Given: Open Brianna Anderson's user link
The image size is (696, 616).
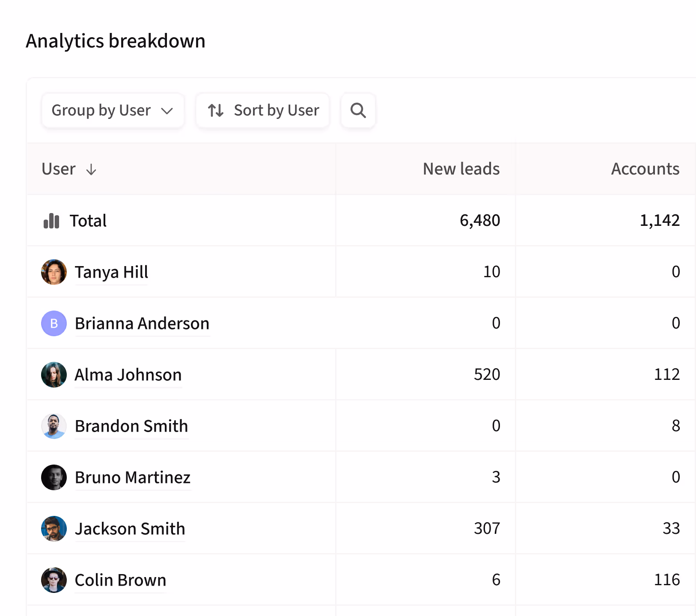Looking at the screenshot, I should [142, 323].
